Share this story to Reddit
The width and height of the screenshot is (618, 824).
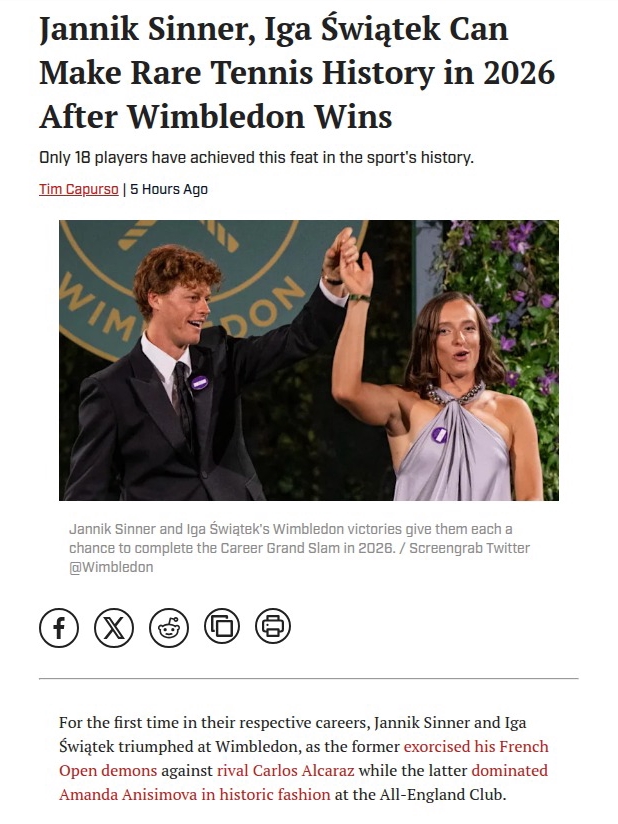169,627
